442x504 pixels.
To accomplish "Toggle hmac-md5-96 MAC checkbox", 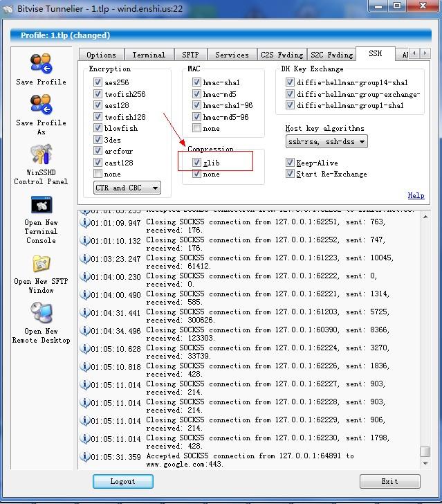I will click(x=196, y=117).
